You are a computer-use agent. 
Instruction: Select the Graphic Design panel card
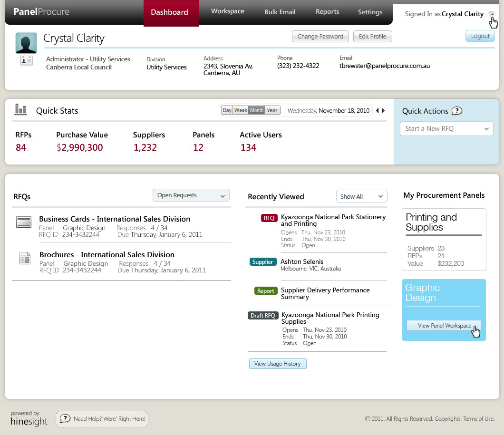(x=444, y=309)
